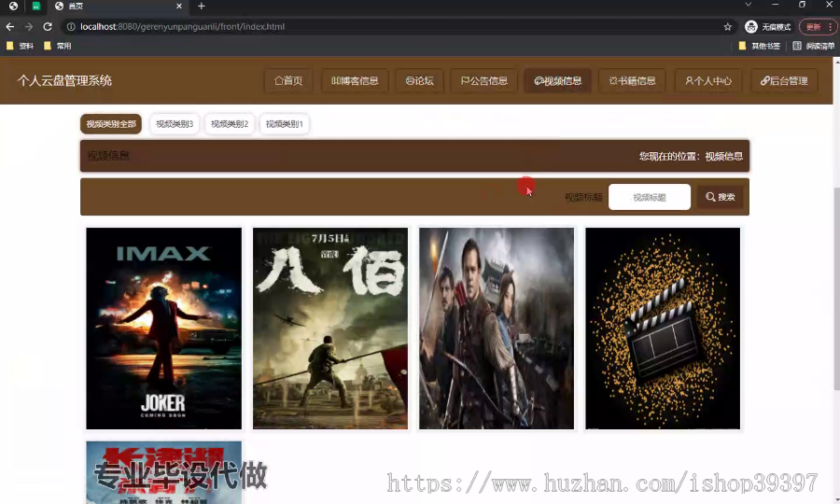Open the 长津湖 video poster
This screenshot has width=840, height=504.
(164, 472)
